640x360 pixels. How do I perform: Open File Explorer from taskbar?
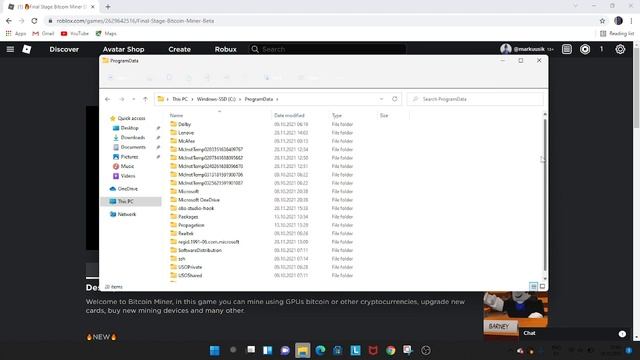(302, 350)
